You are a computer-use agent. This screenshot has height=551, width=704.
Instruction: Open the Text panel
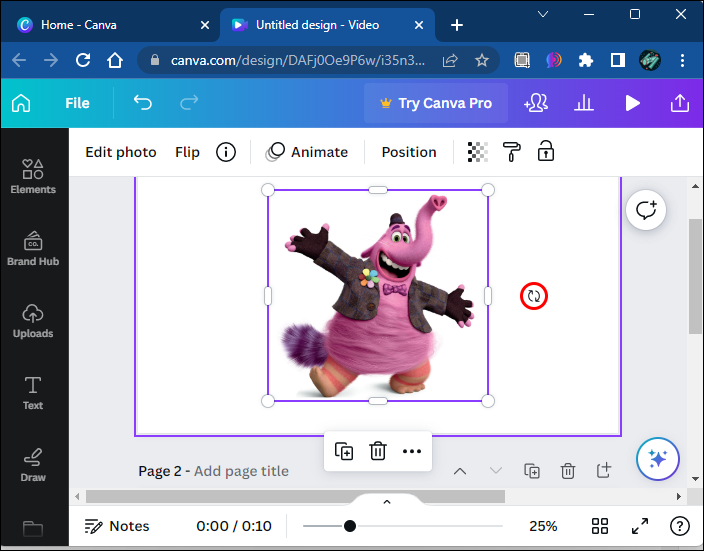tap(33, 393)
